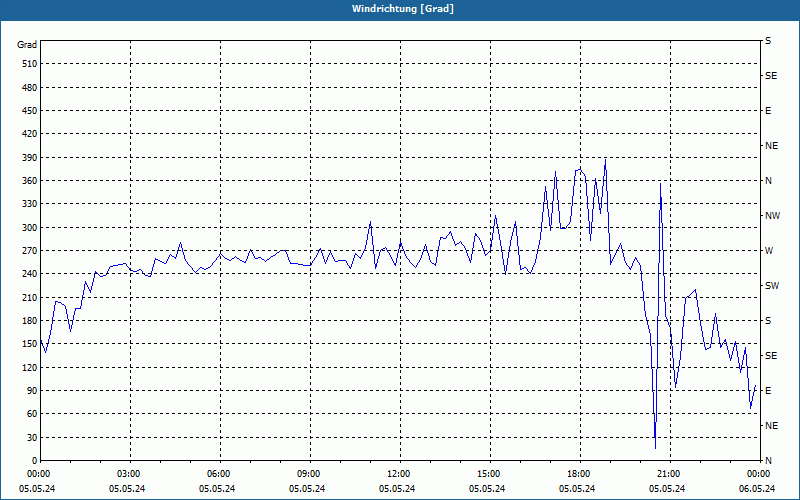
Task: Click the "510" y-axis value
Action: click(x=30, y=64)
